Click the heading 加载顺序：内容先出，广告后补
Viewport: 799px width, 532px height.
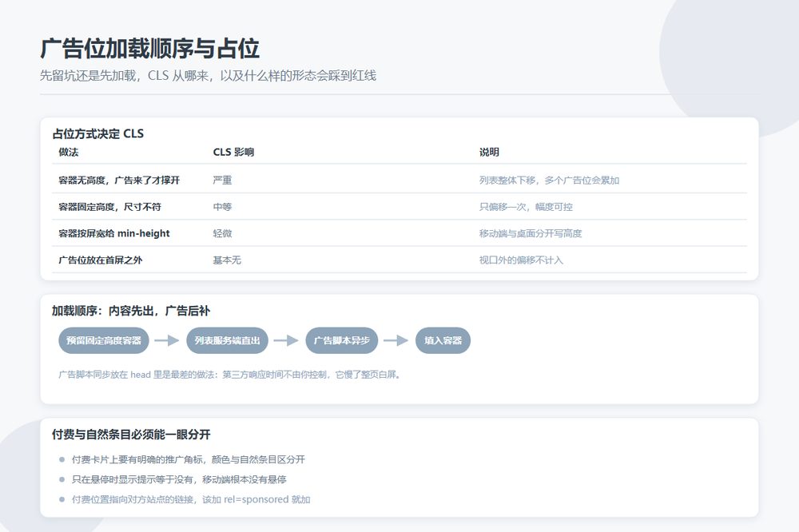point(131,311)
